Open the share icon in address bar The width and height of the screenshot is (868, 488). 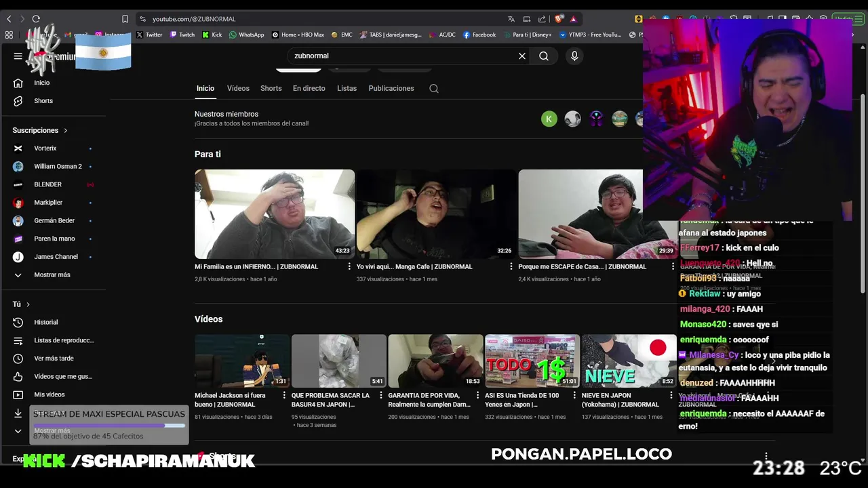pos(542,19)
